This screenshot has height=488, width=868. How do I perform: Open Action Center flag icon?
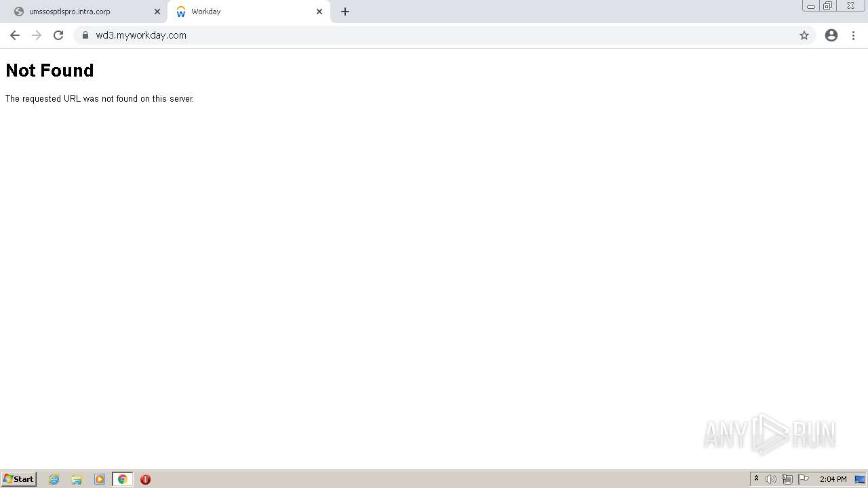point(804,479)
